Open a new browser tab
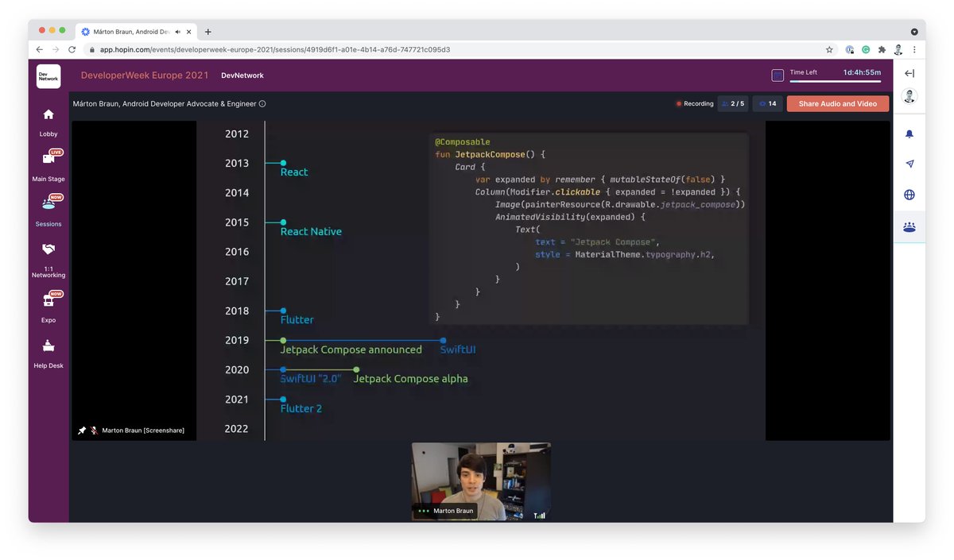 pos(207,32)
